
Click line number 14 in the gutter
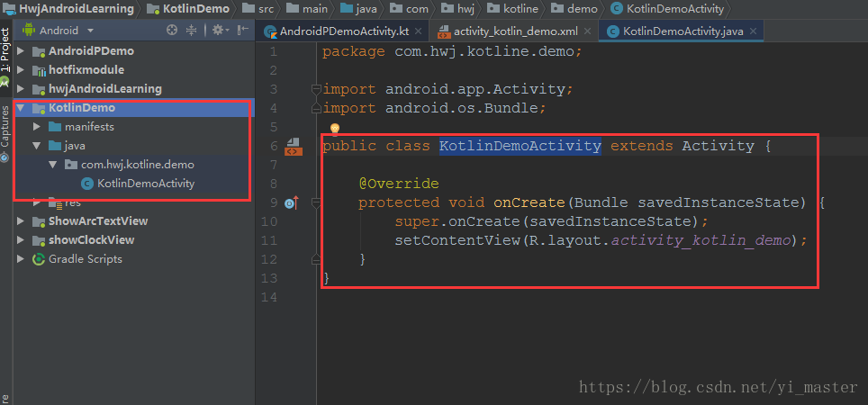pos(271,297)
